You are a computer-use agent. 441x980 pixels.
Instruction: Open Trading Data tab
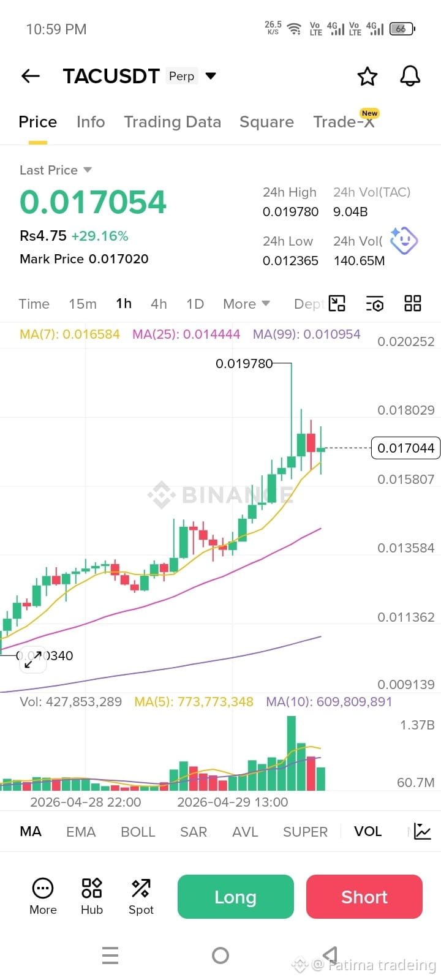point(173,122)
